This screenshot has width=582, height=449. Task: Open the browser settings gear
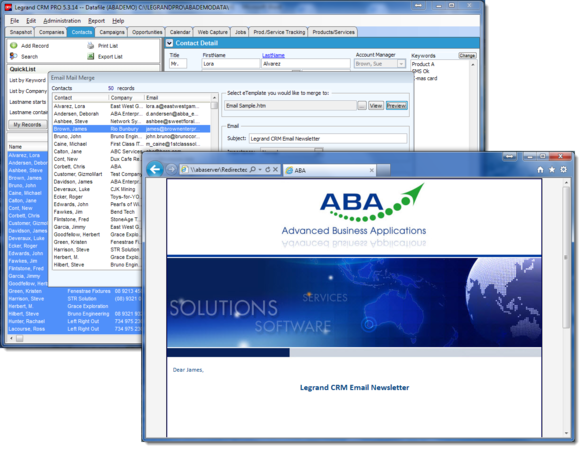coord(563,170)
